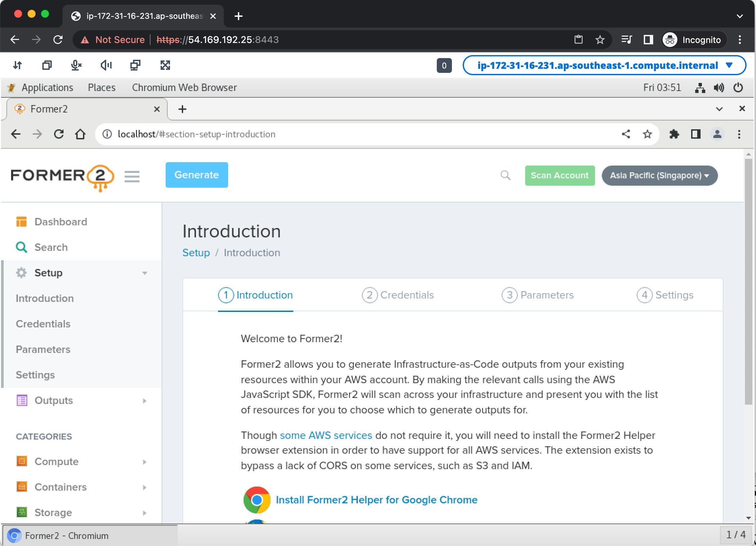The height and width of the screenshot is (546, 756).
Task: Click the inner Chromium reload button
Action: pos(59,134)
